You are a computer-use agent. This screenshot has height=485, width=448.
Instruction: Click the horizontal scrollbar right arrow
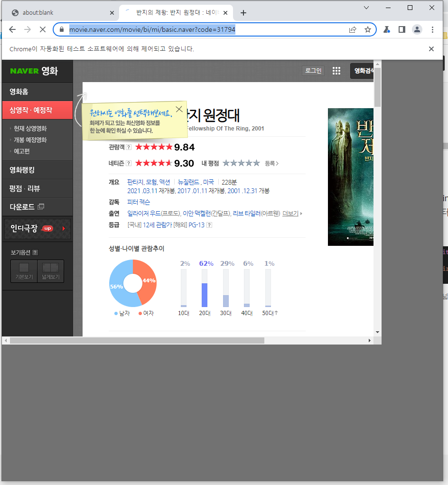tap(369, 341)
